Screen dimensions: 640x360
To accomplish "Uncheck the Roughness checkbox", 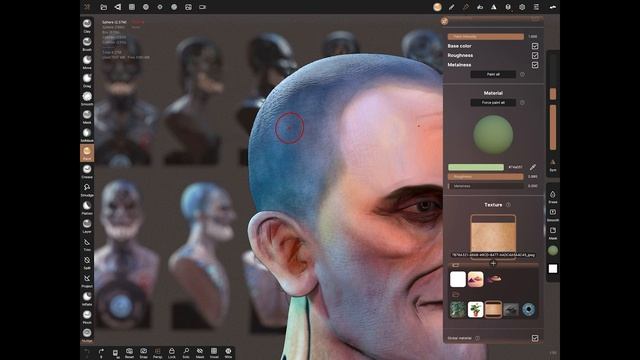I will (x=535, y=55).
